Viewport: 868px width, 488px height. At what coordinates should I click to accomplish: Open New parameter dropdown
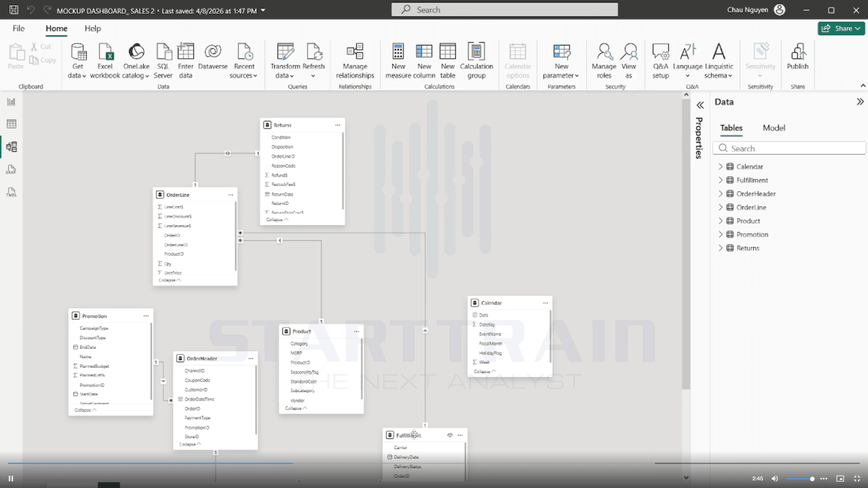click(561, 61)
